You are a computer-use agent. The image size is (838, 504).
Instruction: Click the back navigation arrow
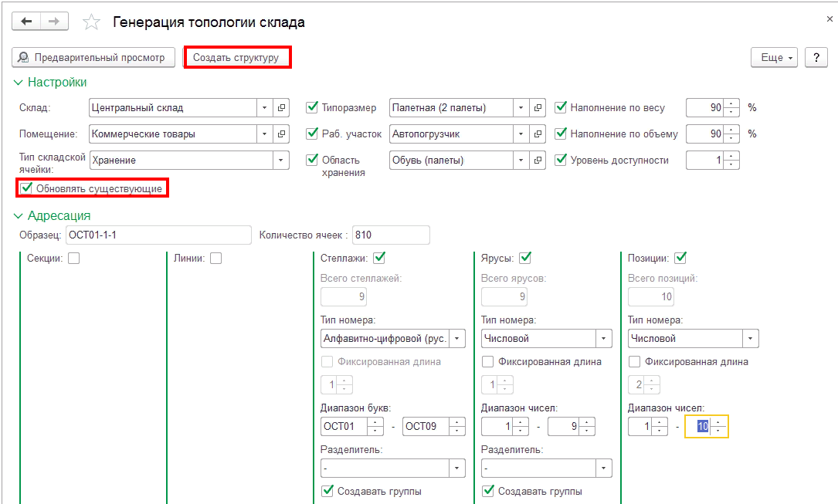coord(26,22)
